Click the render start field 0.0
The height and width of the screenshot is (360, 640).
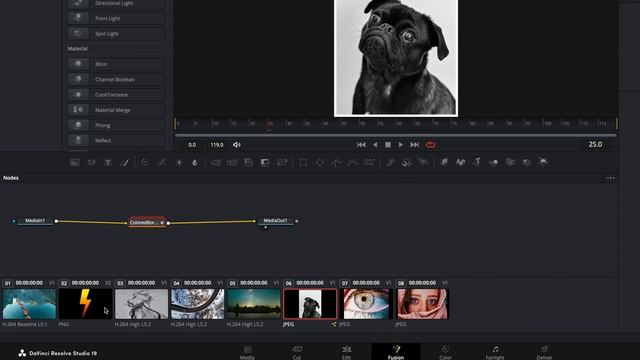tap(192, 145)
